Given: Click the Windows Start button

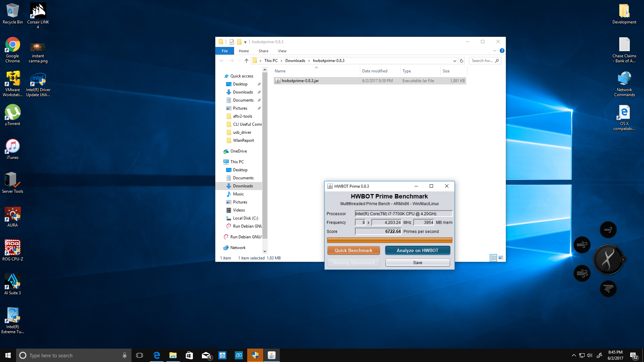Looking at the screenshot, I should (8, 355).
